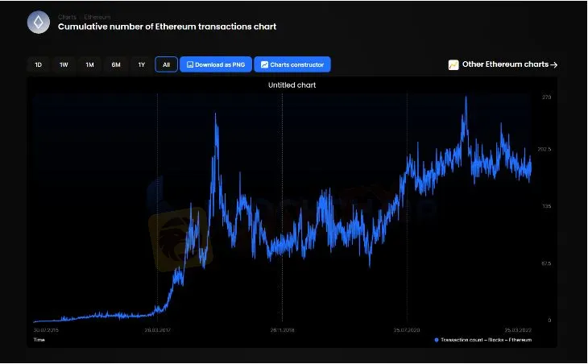Click the 28.11.2018 date label

tap(283, 330)
